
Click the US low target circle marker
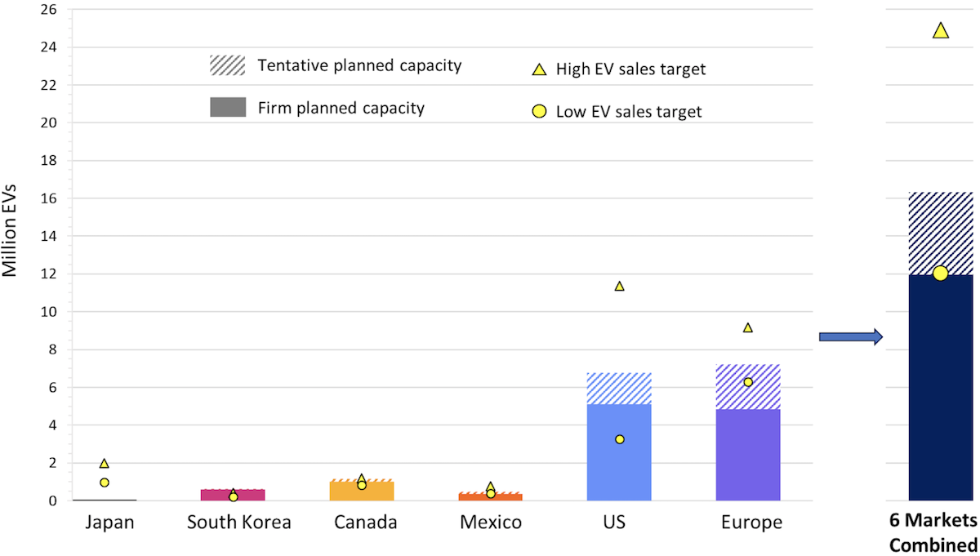click(619, 439)
